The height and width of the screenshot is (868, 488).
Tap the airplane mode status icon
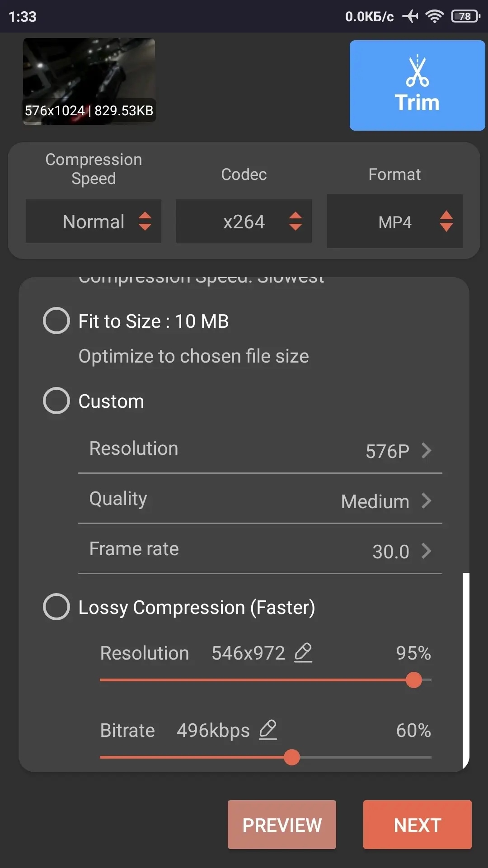410,17
